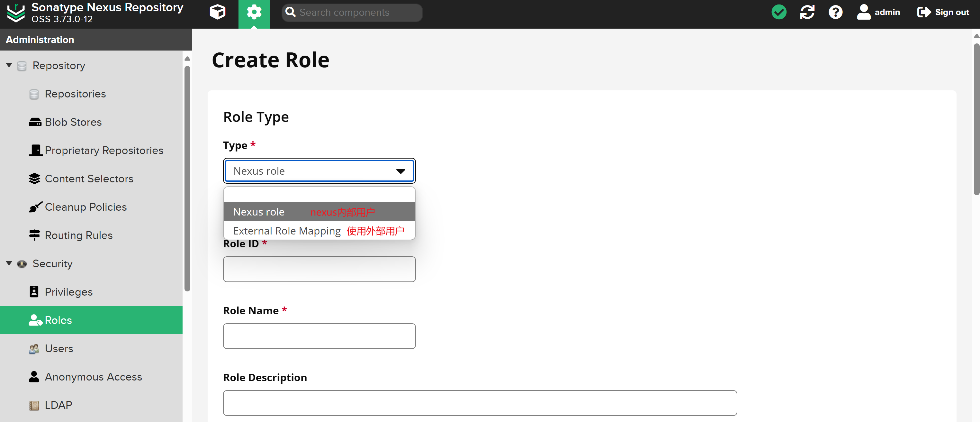980x422 pixels.
Task: Click the LDAP book icon
Action: tap(34, 405)
